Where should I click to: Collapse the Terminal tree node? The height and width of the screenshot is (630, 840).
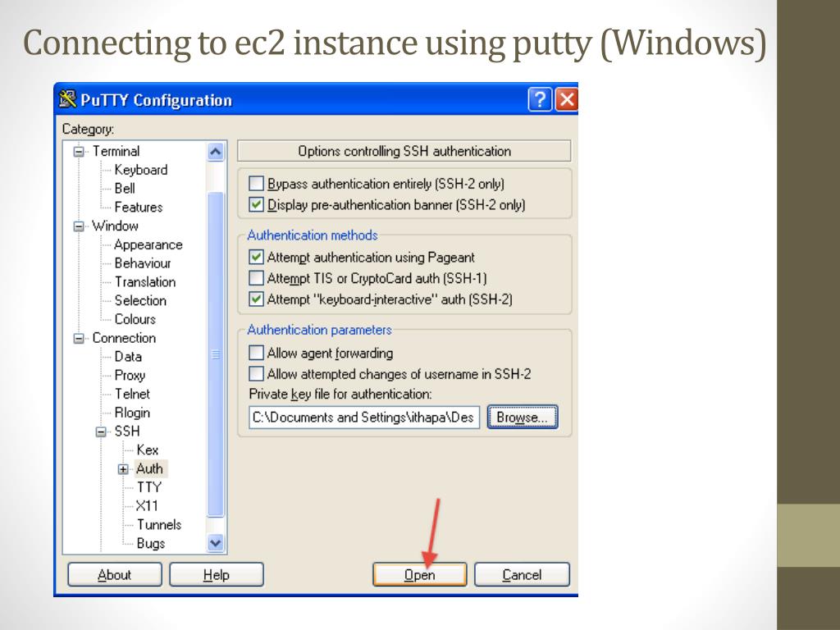(79, 152)
